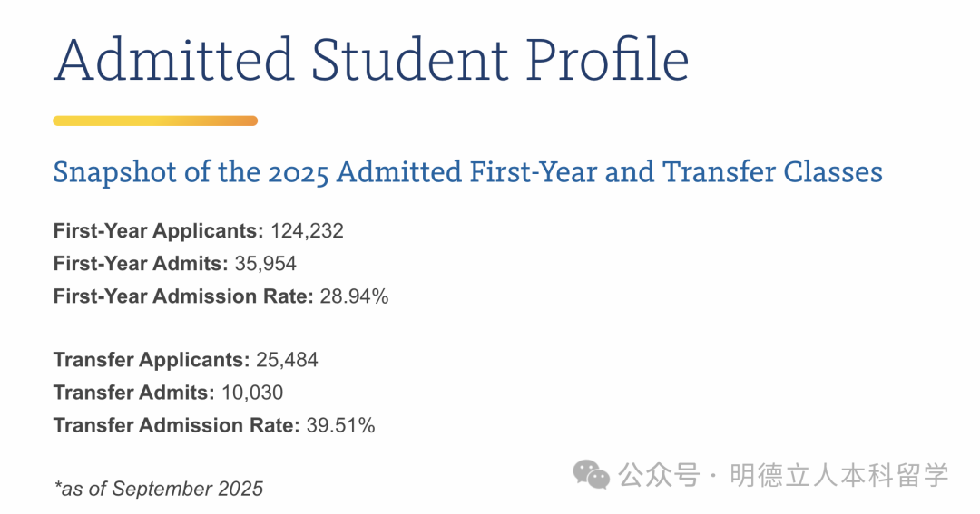Select the 'Transfer Admission Rate:' label

(176, 425)
